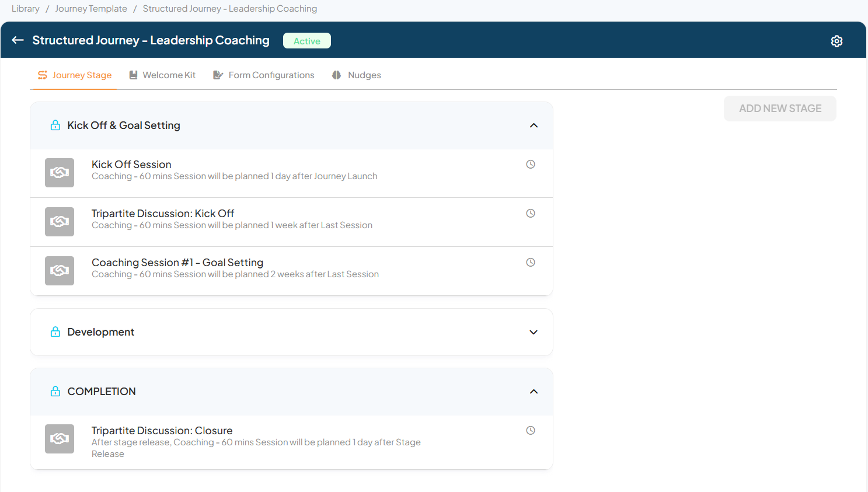Navigate to Library breadcrumb link
Image resolution: width=868 pixels, height=492 pixels.
coord(26,9)
